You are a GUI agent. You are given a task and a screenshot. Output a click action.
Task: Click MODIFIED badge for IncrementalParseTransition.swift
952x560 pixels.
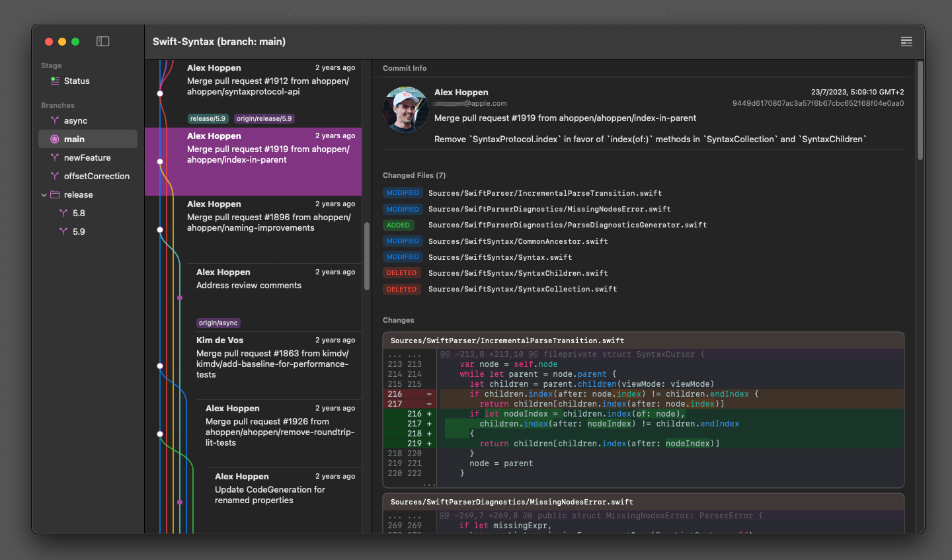(x=403, y=193)
